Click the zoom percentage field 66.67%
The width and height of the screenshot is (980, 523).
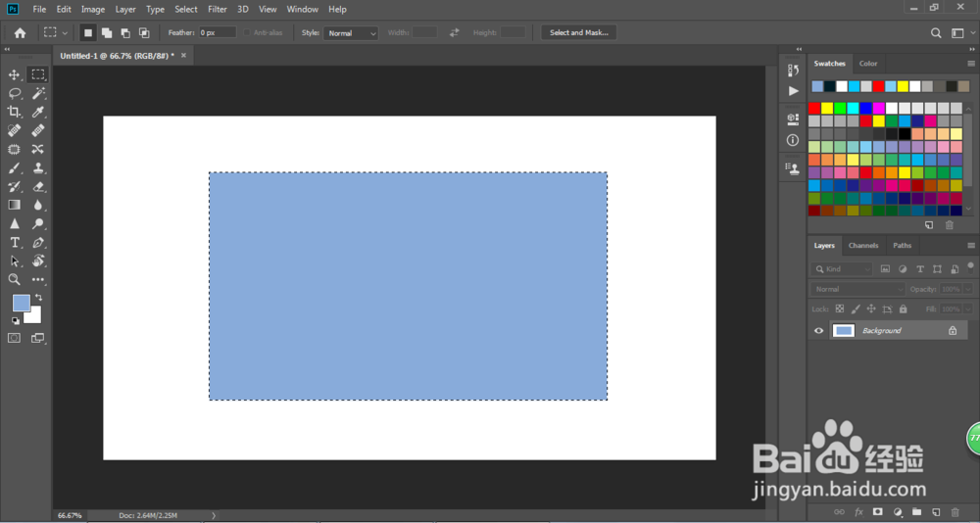pos(70,515)
